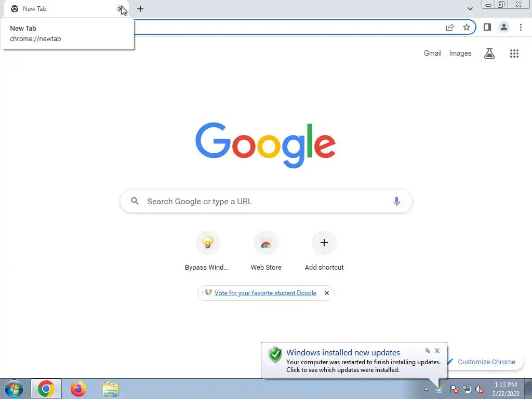Click the Chrome taskbar icon
Image resolution: width=532 pixels, height=399 pixels.
(46, 389)
